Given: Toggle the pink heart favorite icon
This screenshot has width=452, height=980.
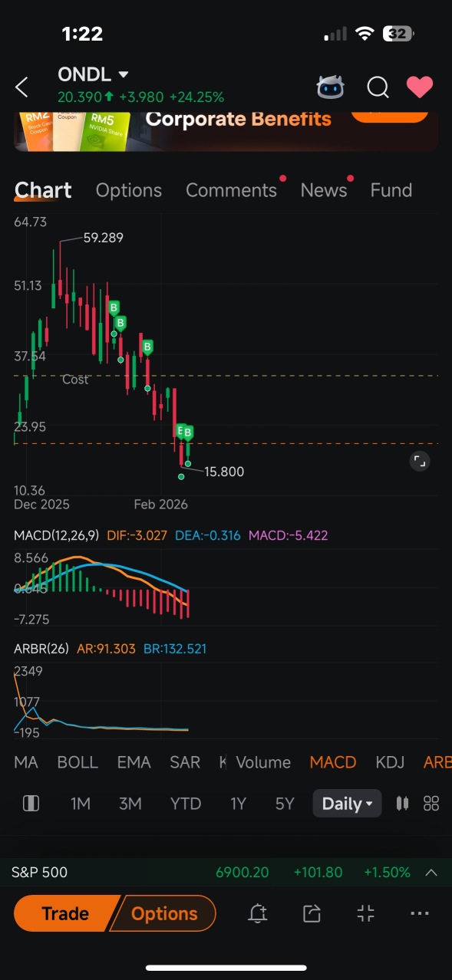Looking at the screenshot, I should click(420, 87).
